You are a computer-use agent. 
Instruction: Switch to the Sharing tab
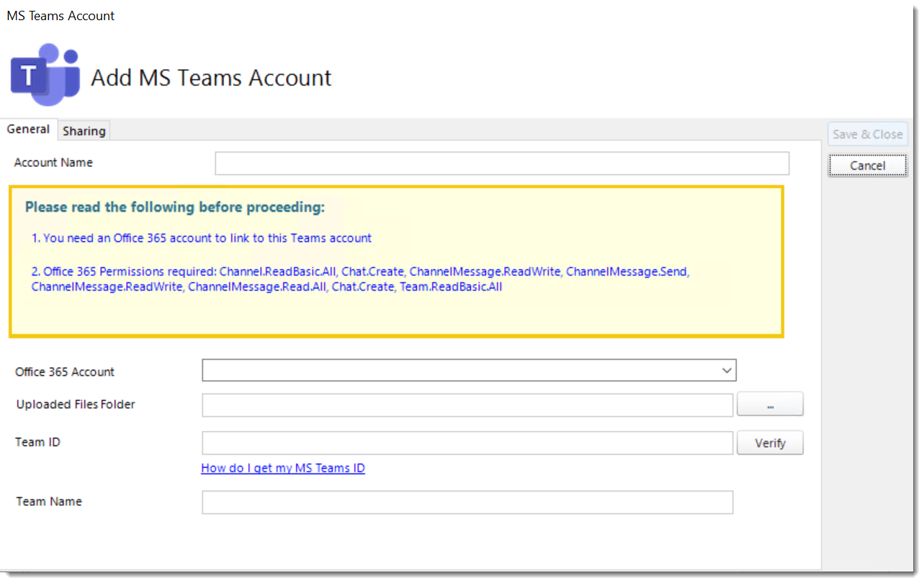pos(84,131)
